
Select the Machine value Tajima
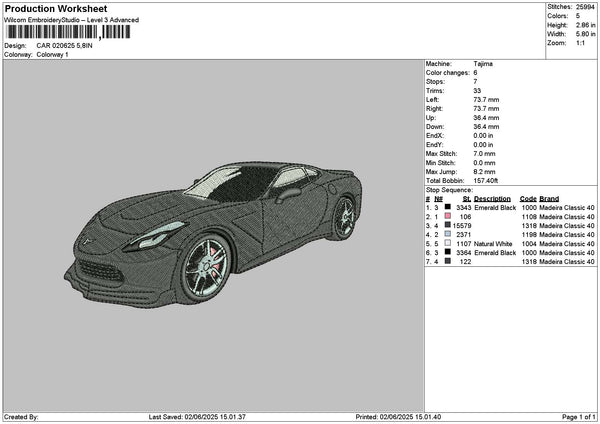point(483,64)
